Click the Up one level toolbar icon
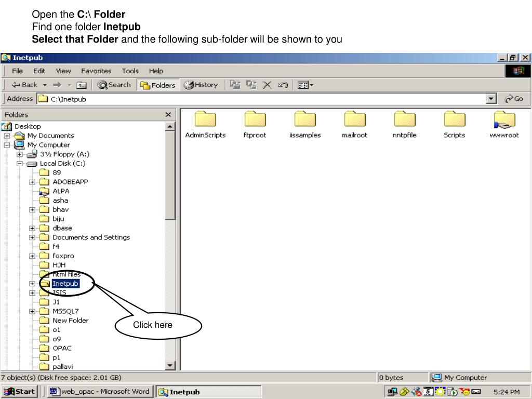Image resolution: width=532 pixels, height=399 pixels. (82, 85)
